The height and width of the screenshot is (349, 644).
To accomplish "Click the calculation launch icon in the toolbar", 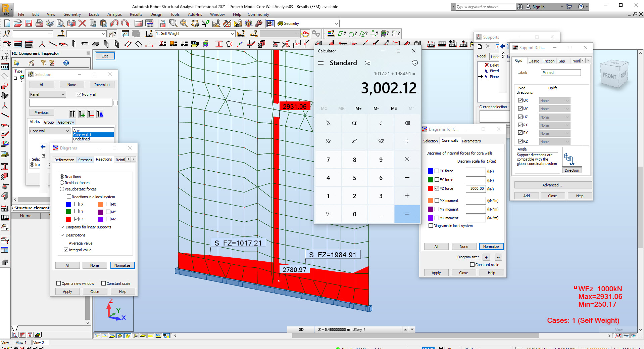I will [138, 23].
